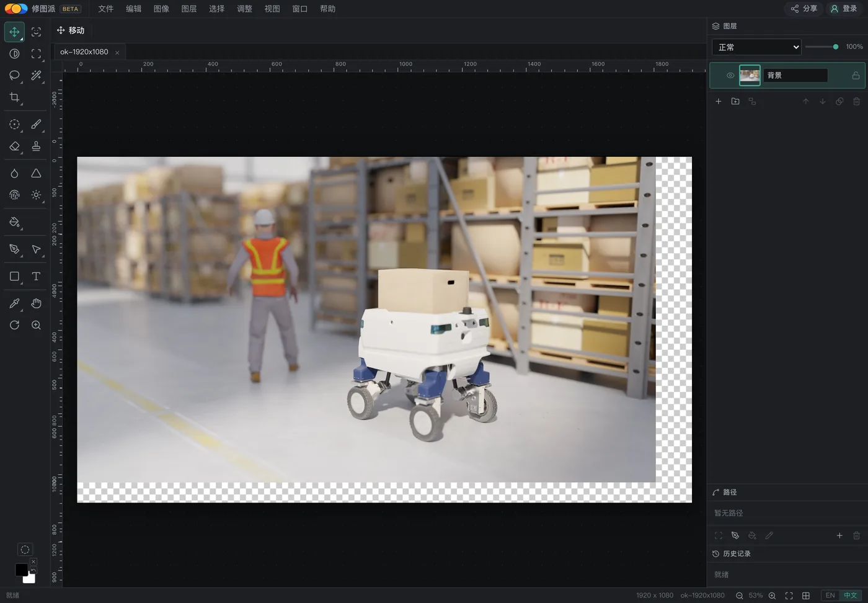Click the 背景 layer thumbnail
Image resolution: width=868 pixels, height=603 pixels.
[750, 76]
